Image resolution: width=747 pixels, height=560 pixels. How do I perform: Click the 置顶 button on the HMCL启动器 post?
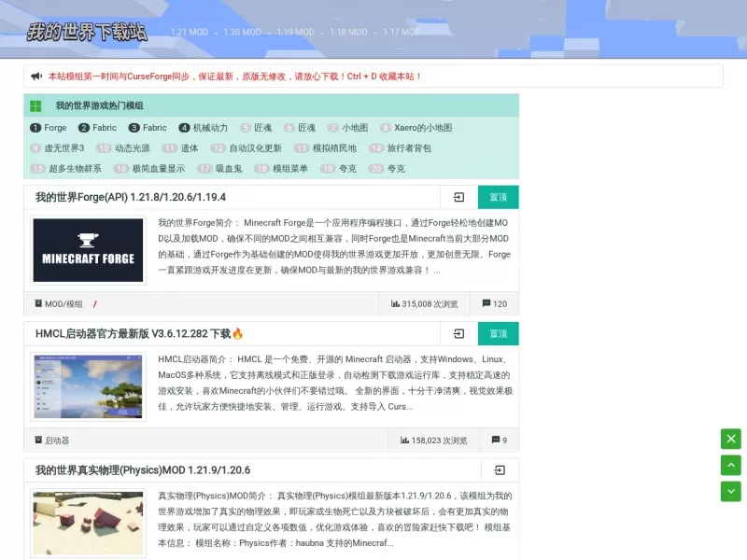(x=499, y=334)
